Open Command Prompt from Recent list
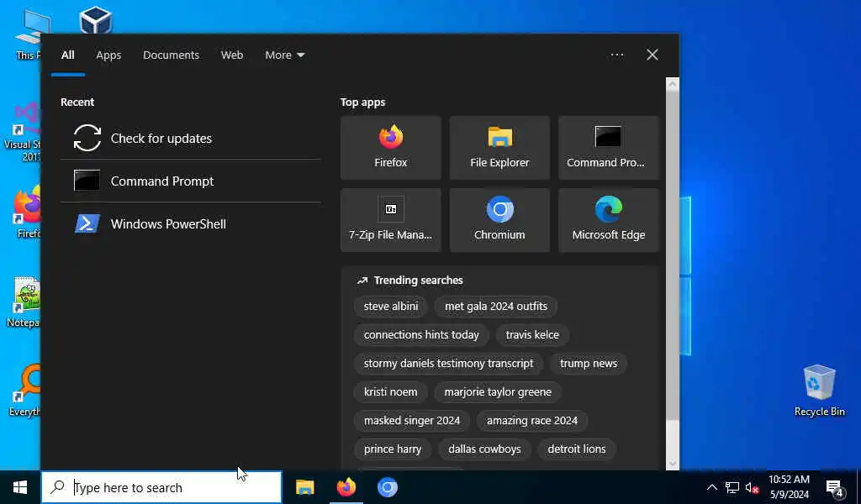The height and width of the screenshot is (504, 861). 190,181
